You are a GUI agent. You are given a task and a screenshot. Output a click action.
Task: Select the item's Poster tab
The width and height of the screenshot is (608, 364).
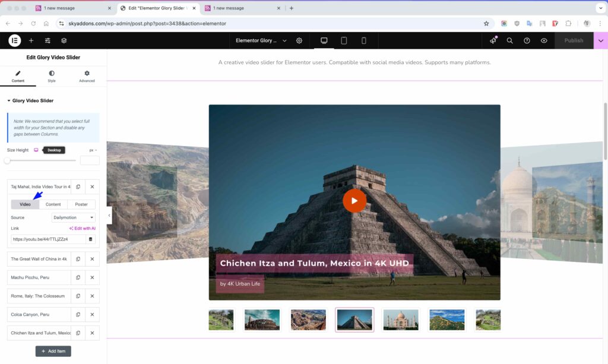point(81,204)
